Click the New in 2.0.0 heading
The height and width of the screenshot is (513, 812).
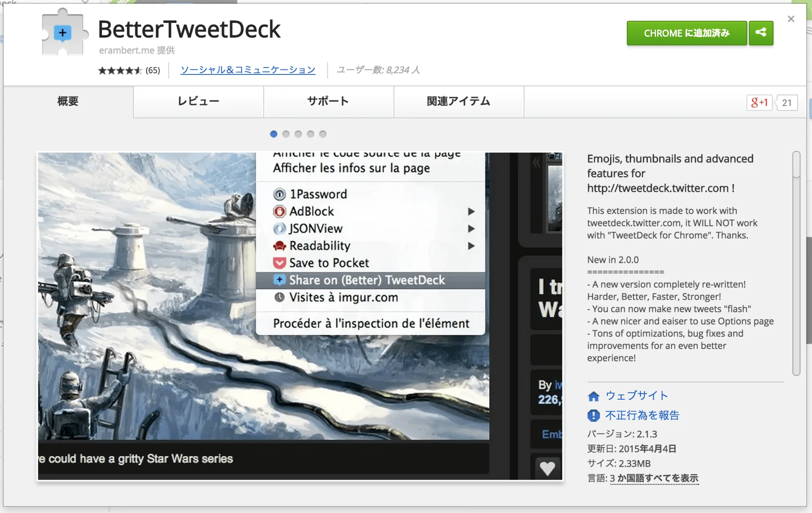coord(613,260)
